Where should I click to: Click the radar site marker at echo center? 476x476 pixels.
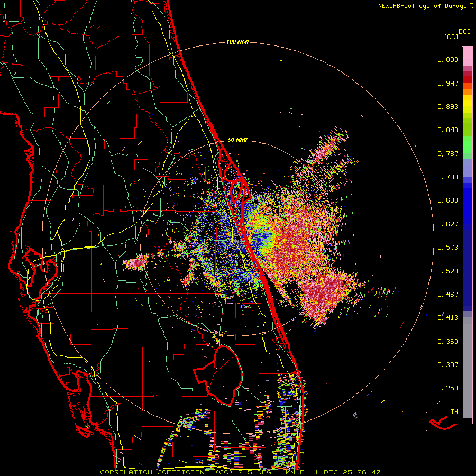239,239
